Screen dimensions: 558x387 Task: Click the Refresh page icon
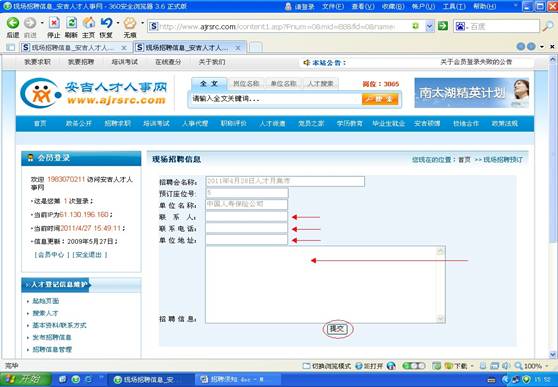[x=71, y=23]
